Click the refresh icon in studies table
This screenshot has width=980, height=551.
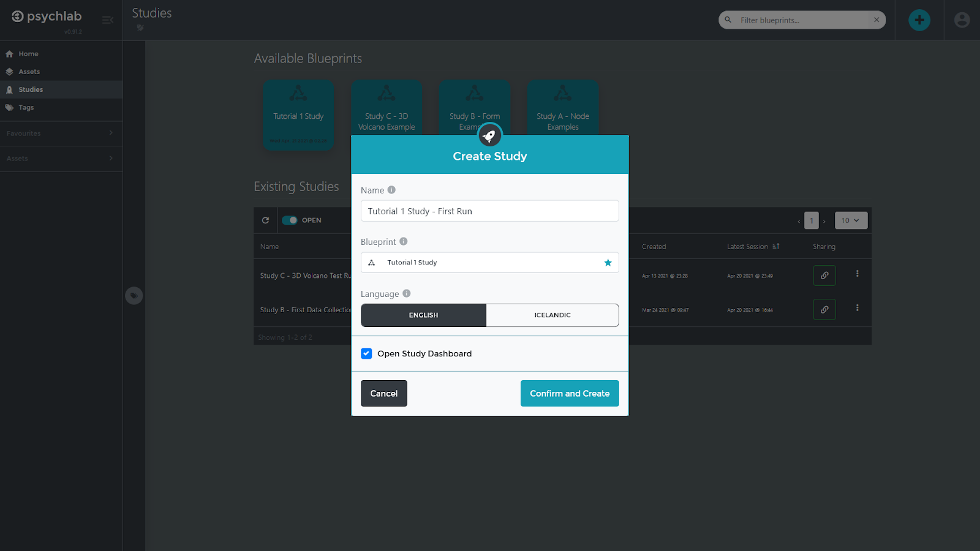tap(265, 220)
